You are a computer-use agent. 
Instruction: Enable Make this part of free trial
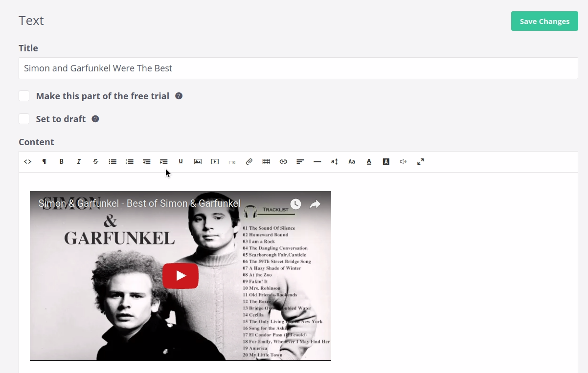click(24, 96)
